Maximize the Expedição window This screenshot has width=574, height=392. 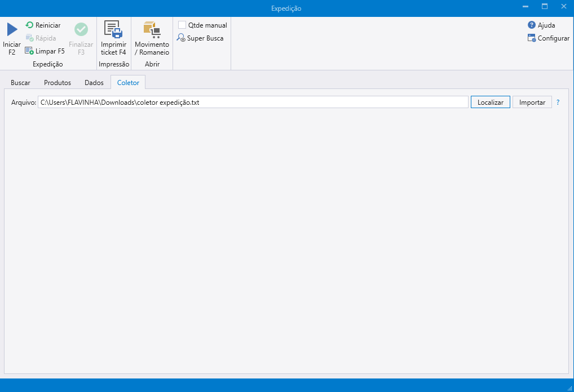(x=545, y=6)
